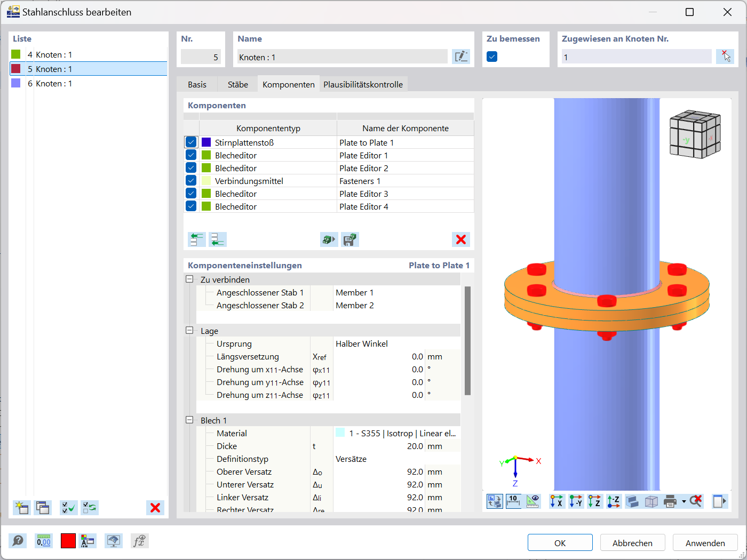The image size is (747, 560).
Task: Click the units and decimals 0,00 icon
Action: (44, 541)
